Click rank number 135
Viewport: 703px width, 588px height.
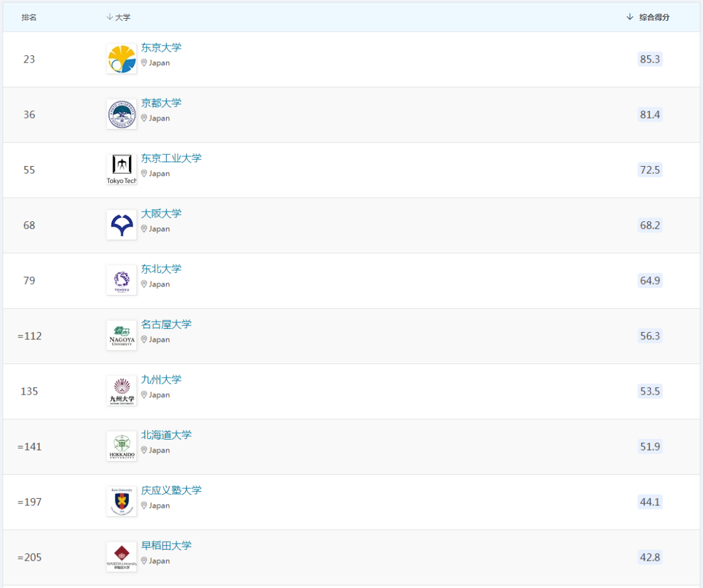(29, 391)
